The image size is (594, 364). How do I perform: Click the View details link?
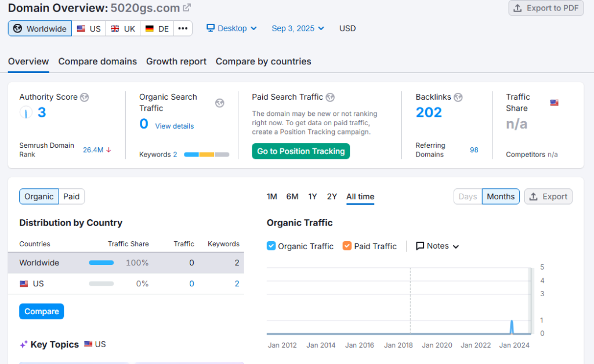pyautogui.click(x=174, y=126)
